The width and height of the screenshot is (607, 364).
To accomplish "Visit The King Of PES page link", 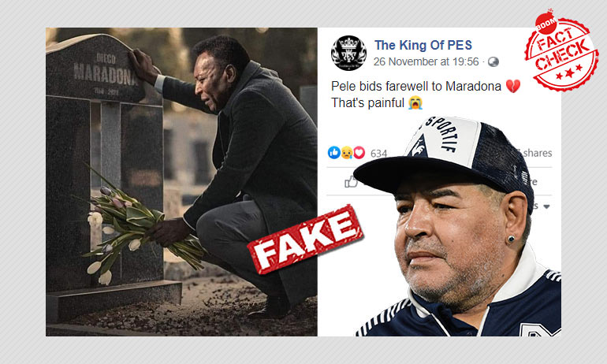I will tap(423, 45).
